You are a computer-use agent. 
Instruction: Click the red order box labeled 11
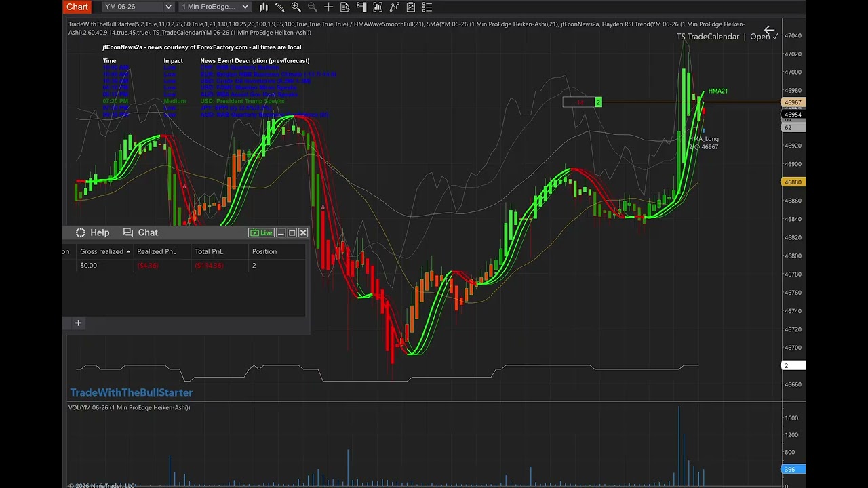pos(578,102)
